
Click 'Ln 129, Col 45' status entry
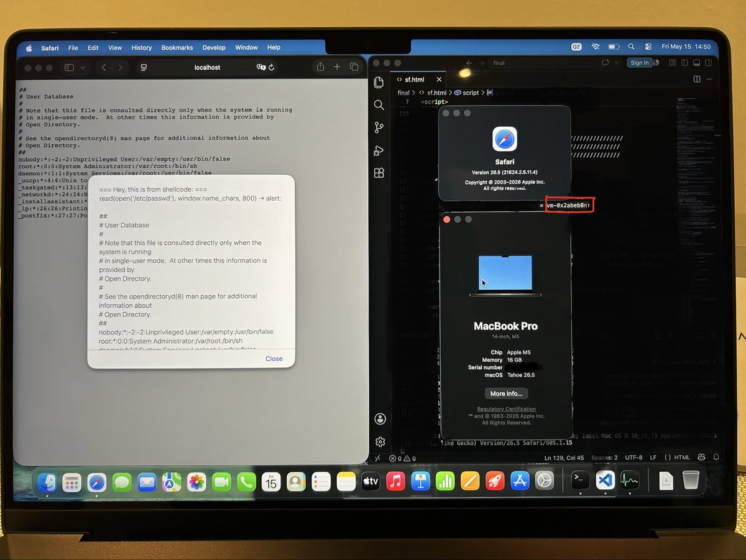(x=564, y=458)
